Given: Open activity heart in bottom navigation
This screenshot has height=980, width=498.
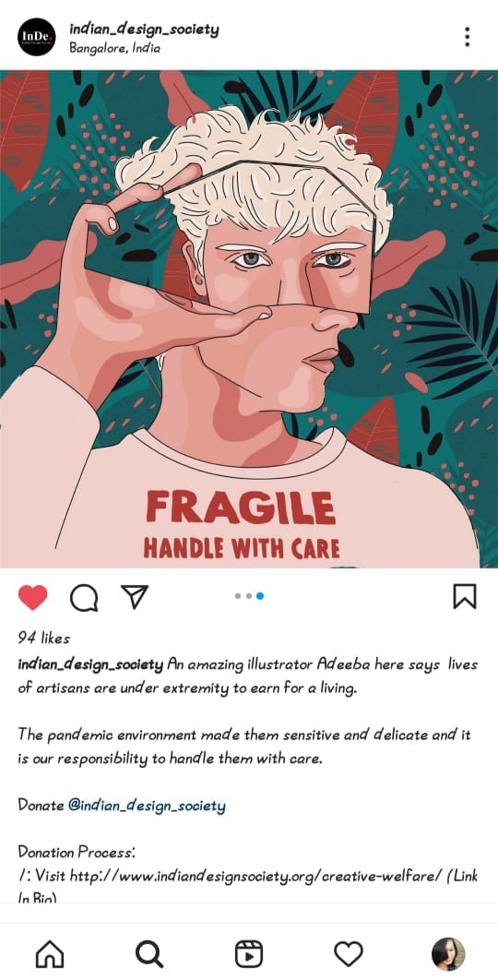Looking at the screenshot, I should pyautogui.click(x=348, y=954).
